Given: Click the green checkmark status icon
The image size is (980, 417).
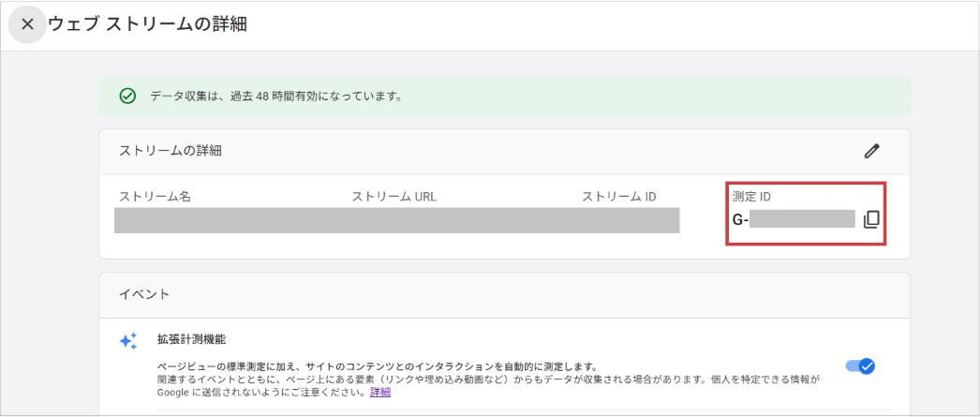Looking at the screenshot, I should pos(127,97).
